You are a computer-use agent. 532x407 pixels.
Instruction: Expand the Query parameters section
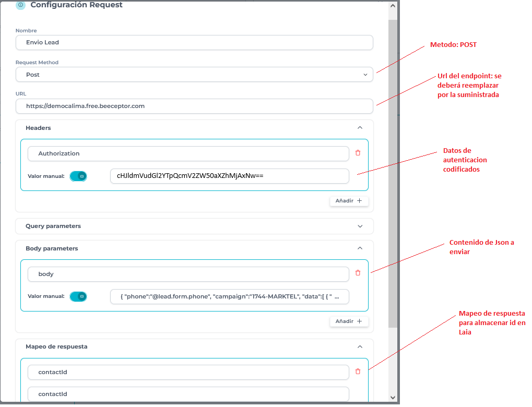[x=360, y=226]
